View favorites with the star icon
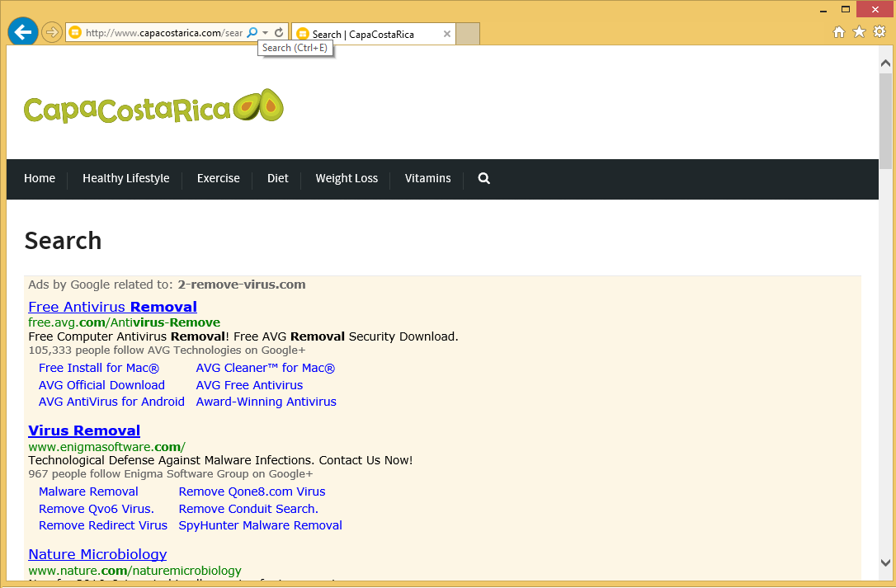Viewport: 896px width, 588px height. pyautogui.click(x=858, y=31)
